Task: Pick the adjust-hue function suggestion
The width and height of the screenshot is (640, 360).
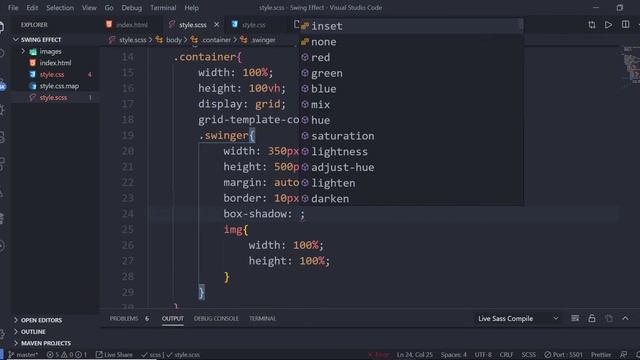Action: click(x=411, y=167)
